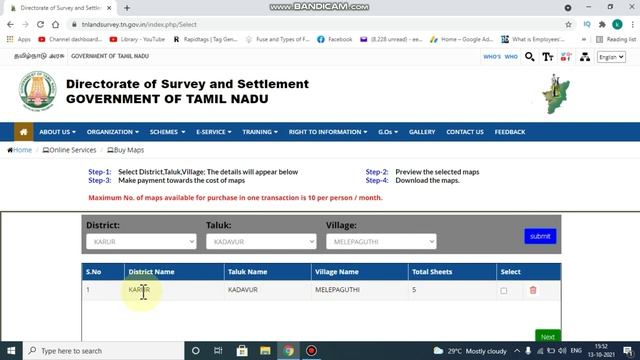Open the Chrome profile avatar
Viewport: 640px width, 360px height.
pyautogui.click(x=617, y=24)
